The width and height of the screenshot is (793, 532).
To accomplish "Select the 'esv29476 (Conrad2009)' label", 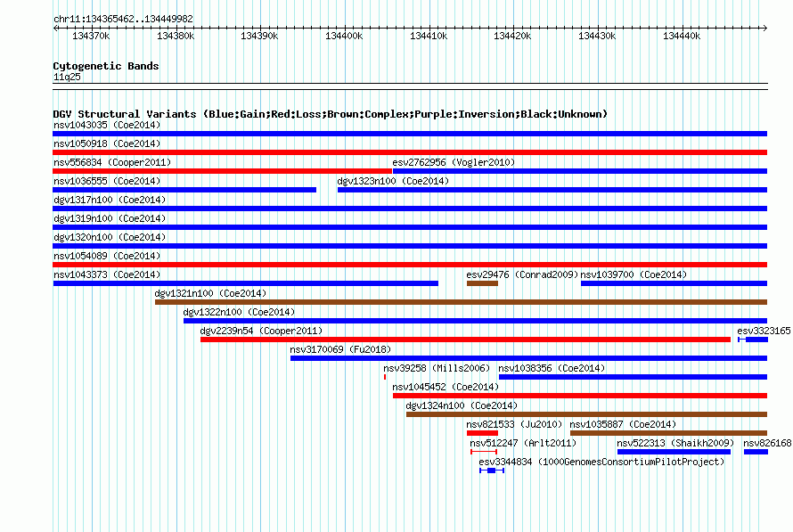I will pos(522,274).
